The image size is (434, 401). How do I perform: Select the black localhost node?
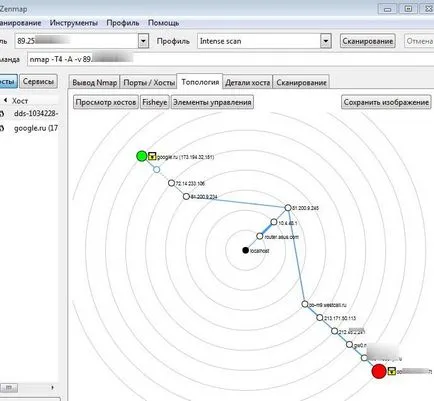246,250
